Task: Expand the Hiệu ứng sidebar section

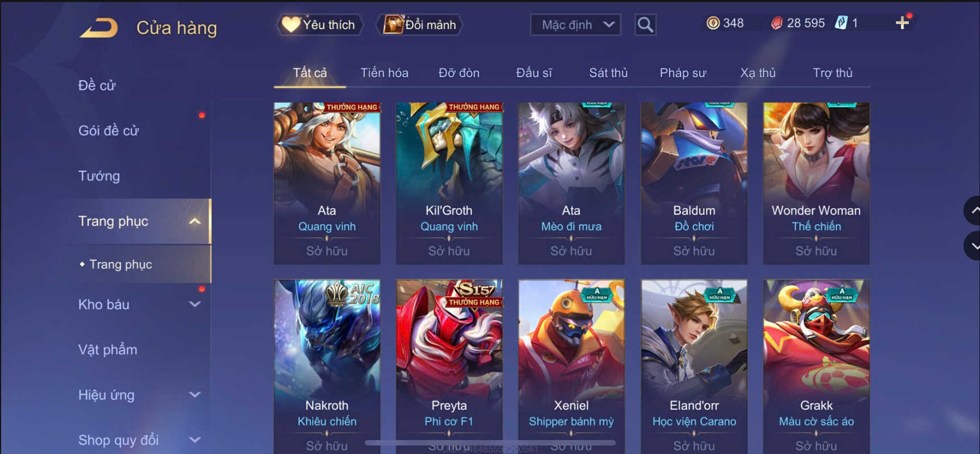Action: pos(195,395)
